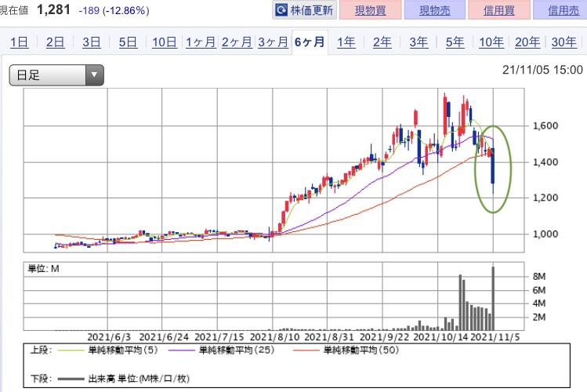The height and width of the screenshot is (392, 587).
Task: Click the 6M volume axis label
Action: click(x=539, y=290)
